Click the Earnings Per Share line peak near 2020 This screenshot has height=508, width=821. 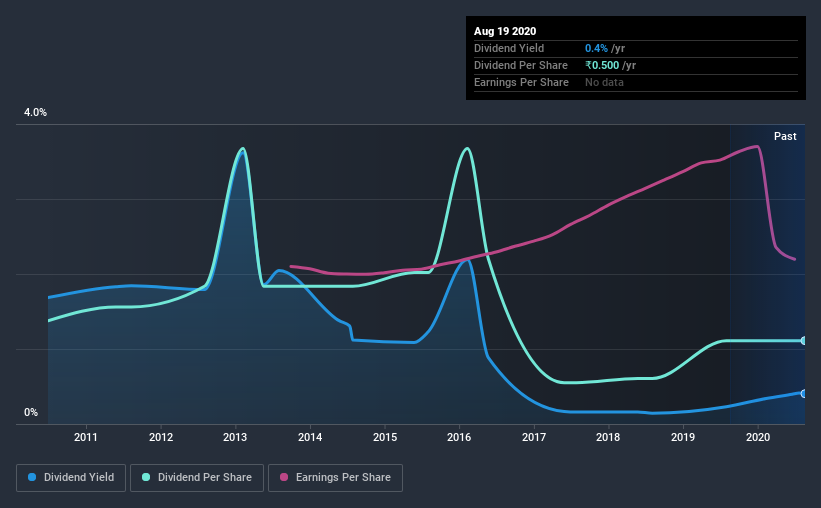click(x=757, y=147)
